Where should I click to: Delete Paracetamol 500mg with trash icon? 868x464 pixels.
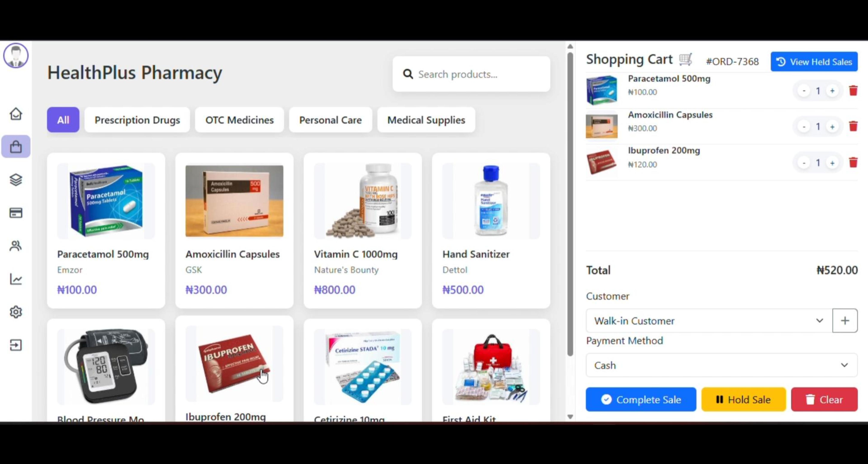(853, 91)
